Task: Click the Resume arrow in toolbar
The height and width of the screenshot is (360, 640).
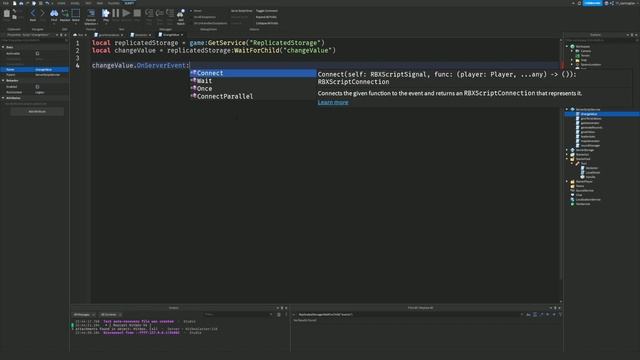Action: [127, 13]
